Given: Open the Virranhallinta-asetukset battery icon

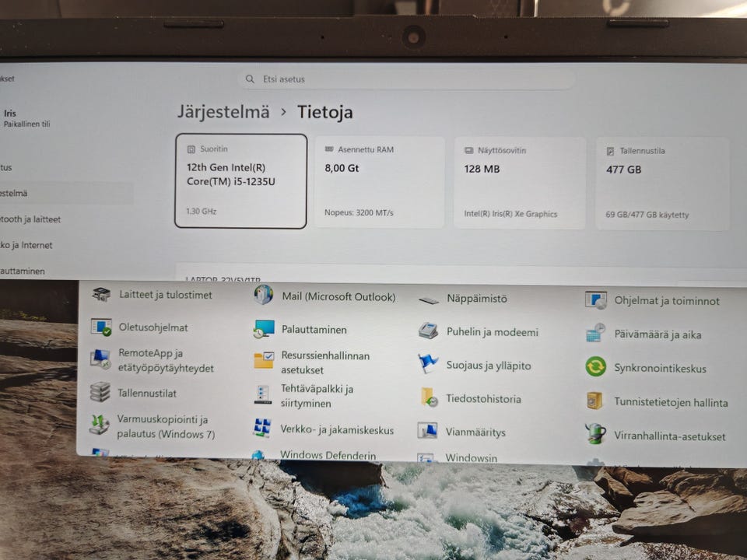Looking at the screenshot, I should (x=595, y=434).
